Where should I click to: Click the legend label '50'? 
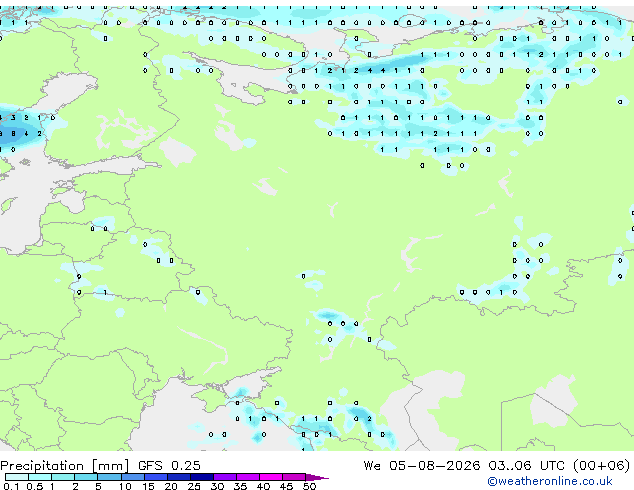(310, 486)
